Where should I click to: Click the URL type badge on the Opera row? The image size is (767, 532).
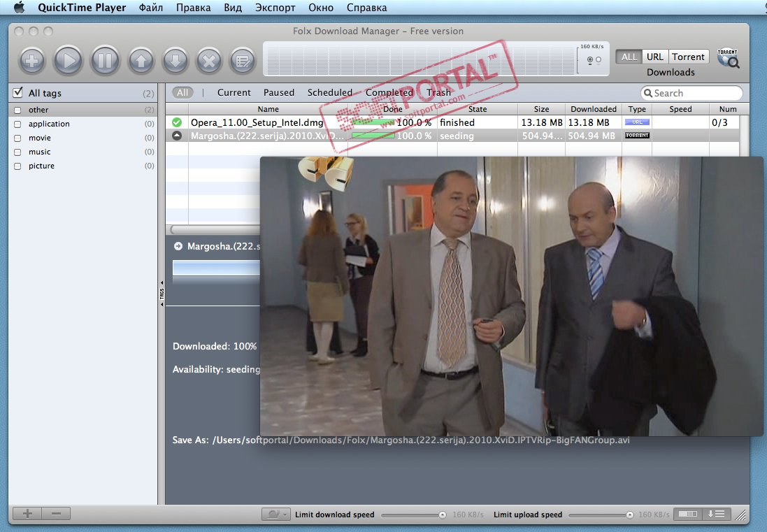[x=637, y=122]
